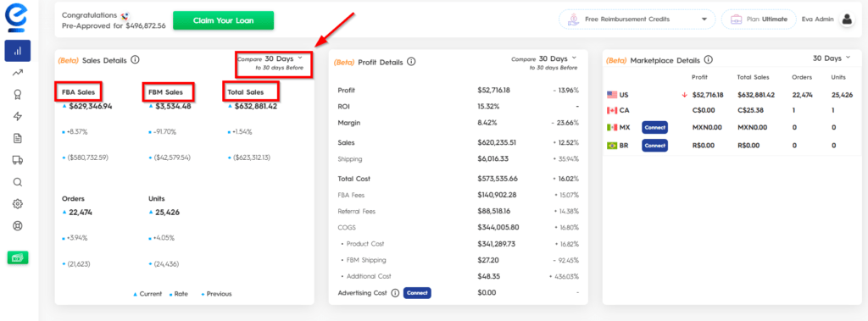
Task: Click the Plan briefcase icon
Action: tap(736, 19)
